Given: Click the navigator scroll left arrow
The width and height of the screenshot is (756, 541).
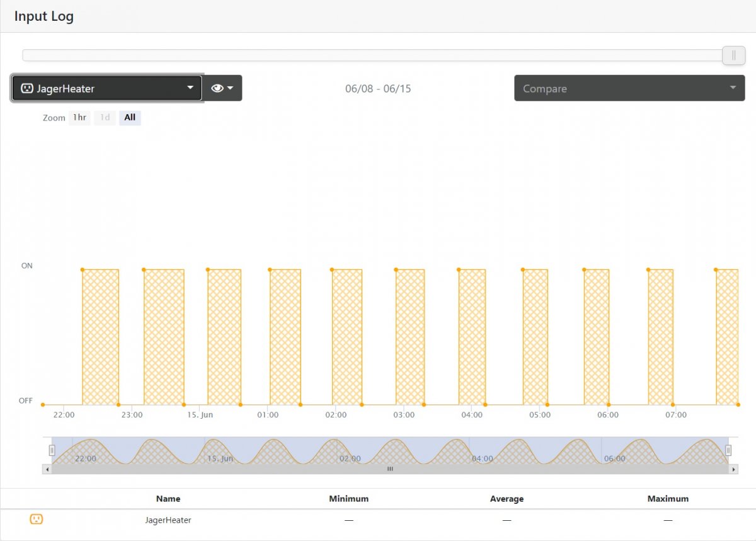Looking at the screenshot, I should tap(47, 469).
